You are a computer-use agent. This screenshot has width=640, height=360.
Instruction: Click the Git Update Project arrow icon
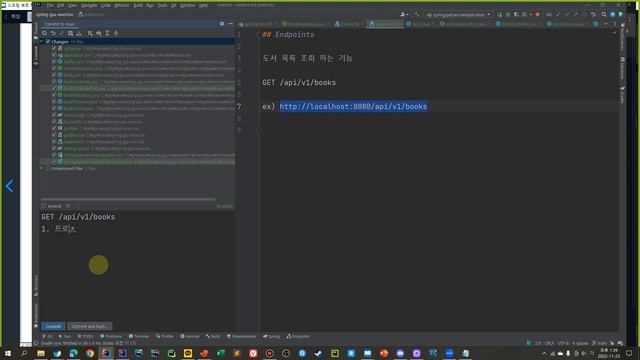coord(558,14)
